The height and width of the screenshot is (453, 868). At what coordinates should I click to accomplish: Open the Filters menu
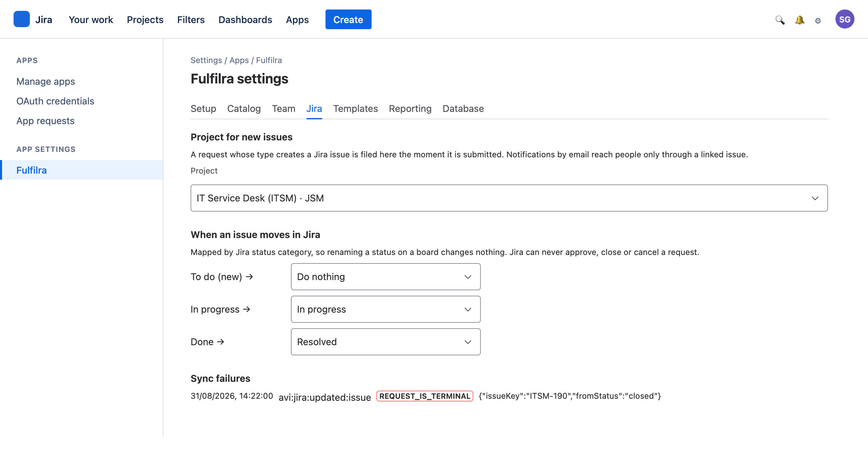click(191, 20)
